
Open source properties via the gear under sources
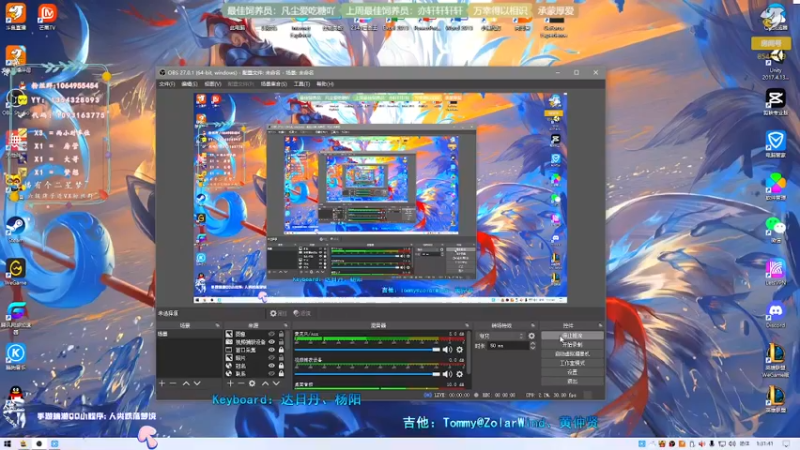click(x=252, y=383)
